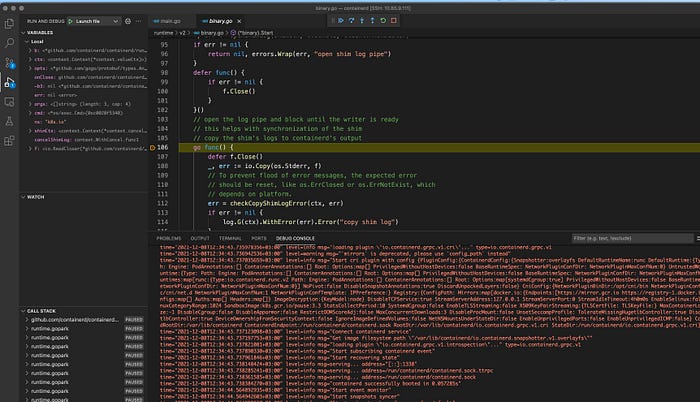
Task: Focus the debug console filter field
Action: pos(633,239)
